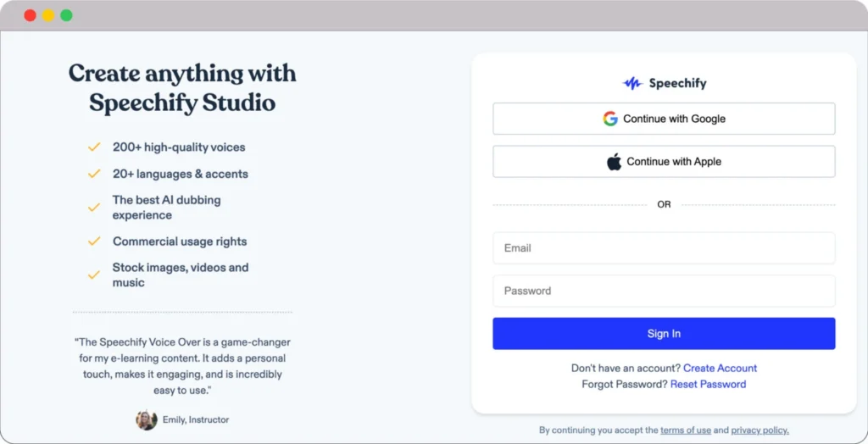The image size is (868, 444).
Task: Open the Create Account link
Action: pos(720,368)
